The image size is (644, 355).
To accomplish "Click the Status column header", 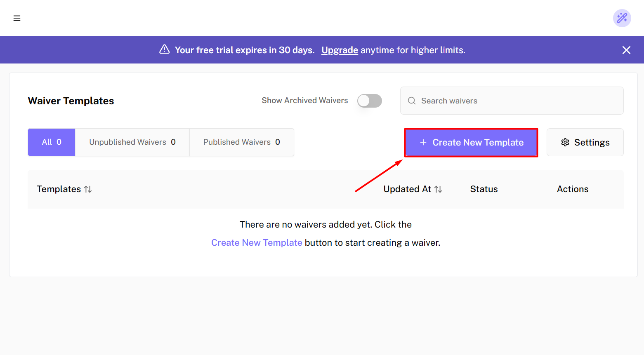I will (x=484, y=189).
